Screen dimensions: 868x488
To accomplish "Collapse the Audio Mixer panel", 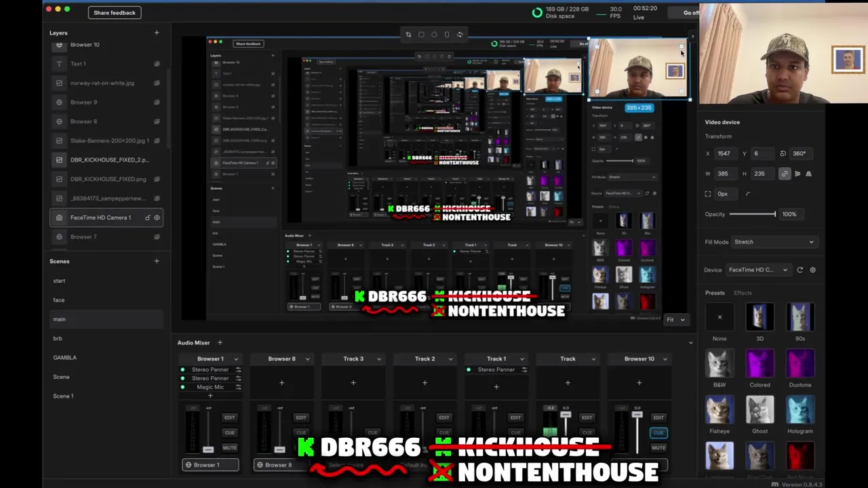I will coord(690,342).
